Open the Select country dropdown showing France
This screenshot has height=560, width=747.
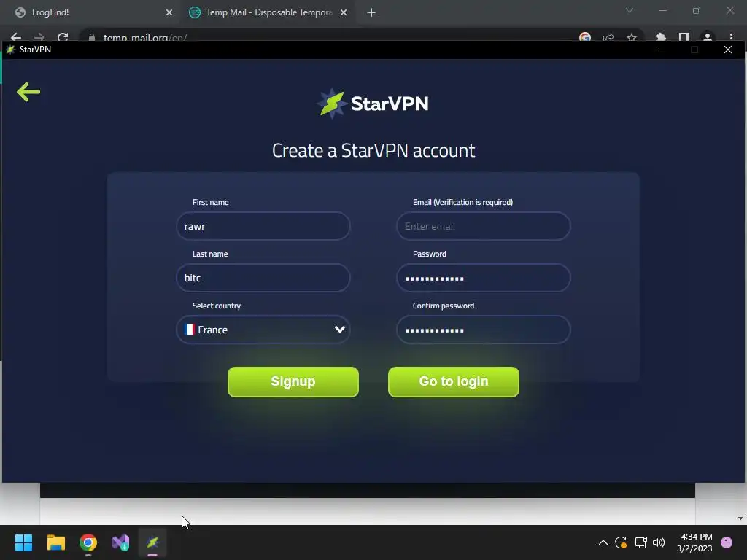pos(263,330)
